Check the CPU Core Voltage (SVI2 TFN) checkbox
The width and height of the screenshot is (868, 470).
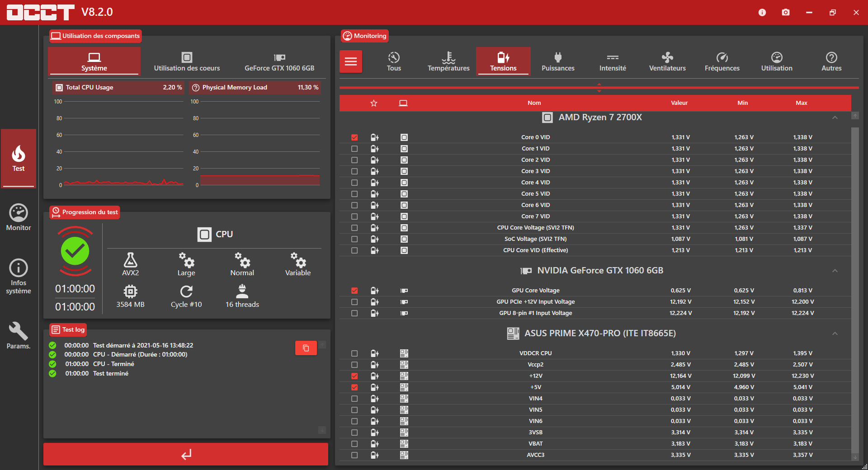pos(354,228)
